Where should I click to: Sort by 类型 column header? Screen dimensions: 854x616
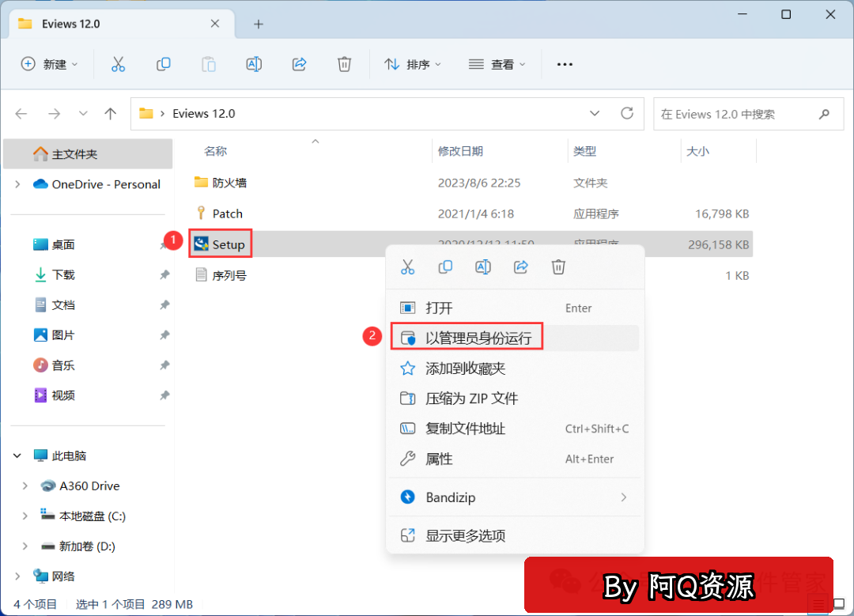click(585, 151)
